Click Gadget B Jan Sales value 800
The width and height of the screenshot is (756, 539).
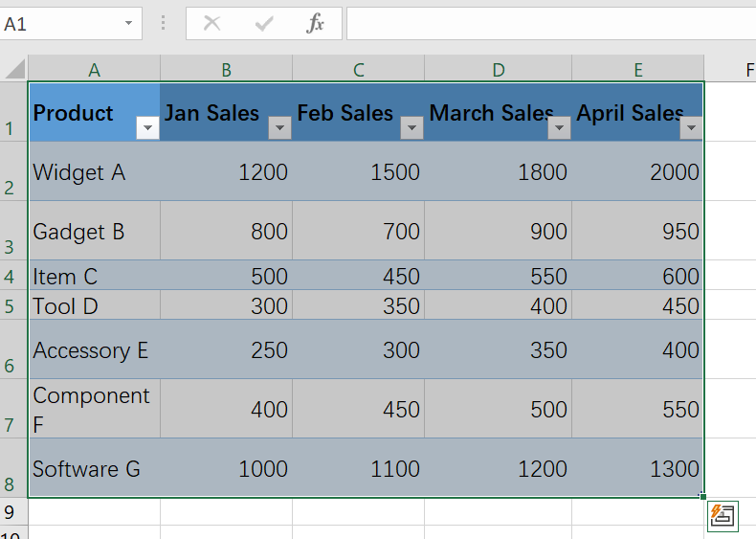(x=226, y=231)
